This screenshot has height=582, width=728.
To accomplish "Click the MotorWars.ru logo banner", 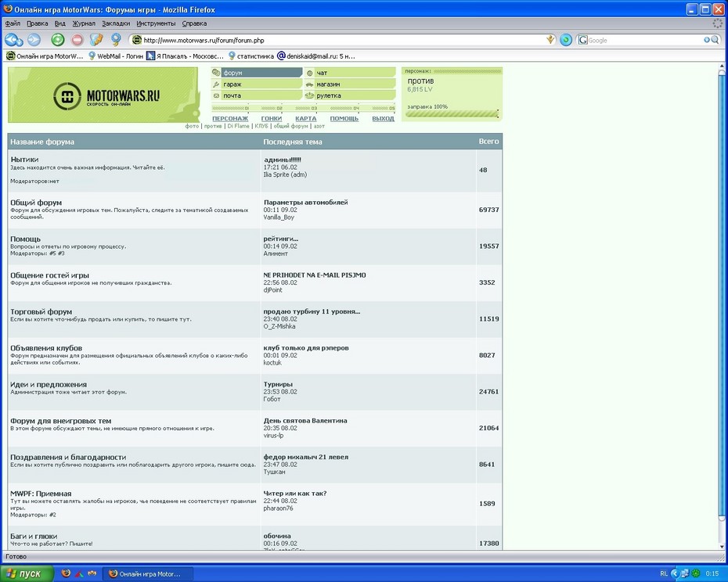I will pos(103,95).
